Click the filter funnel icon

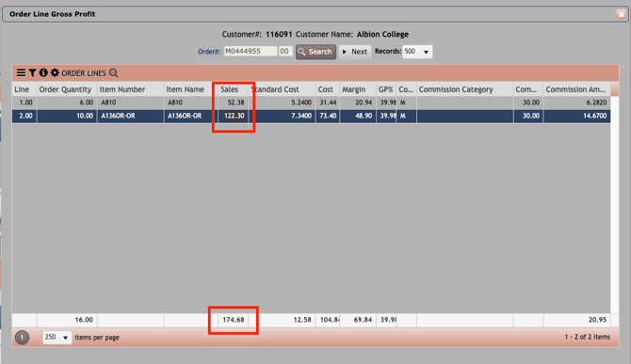click(x=32, y=72)
